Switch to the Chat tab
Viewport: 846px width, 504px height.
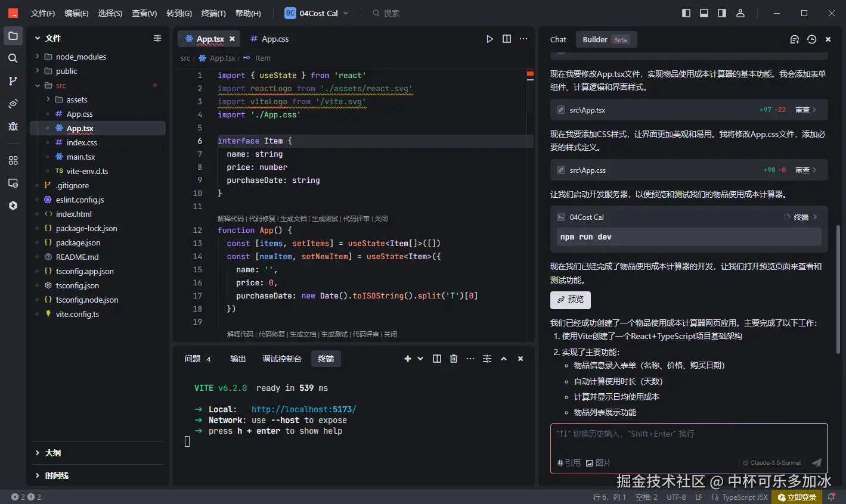(x=558, y=39)
